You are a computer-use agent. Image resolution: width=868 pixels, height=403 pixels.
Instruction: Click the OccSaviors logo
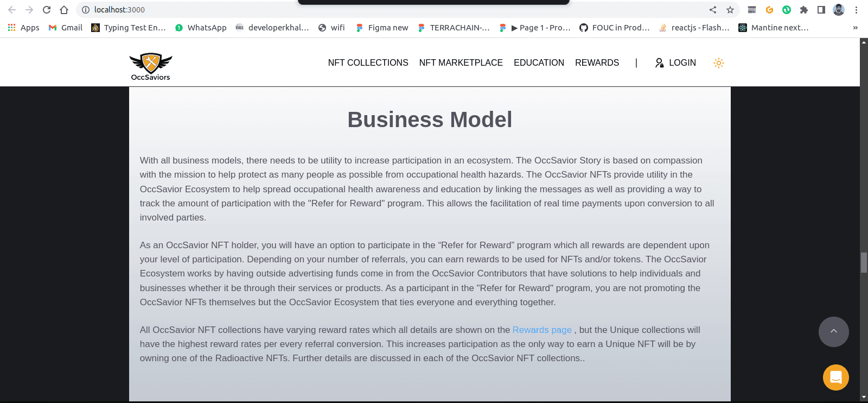point(150,66)
